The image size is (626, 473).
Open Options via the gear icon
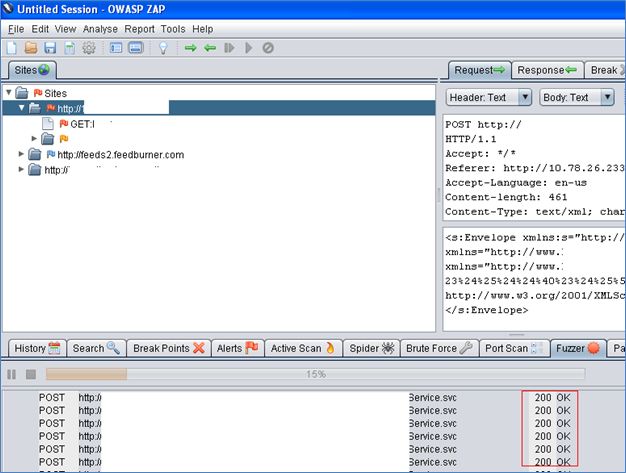click(89, 48)
